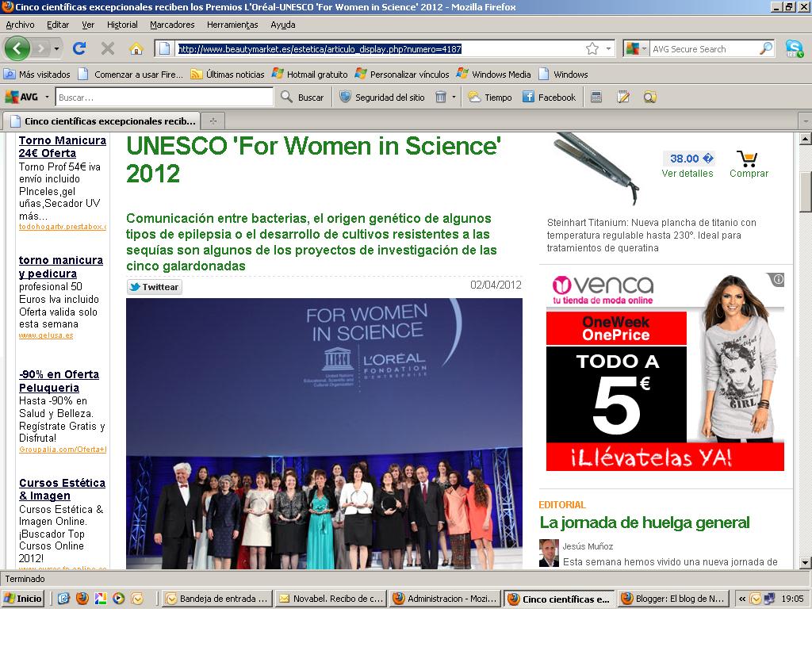Open the Ayuda menu
The image size is (812, 647).
pos(283,25)
